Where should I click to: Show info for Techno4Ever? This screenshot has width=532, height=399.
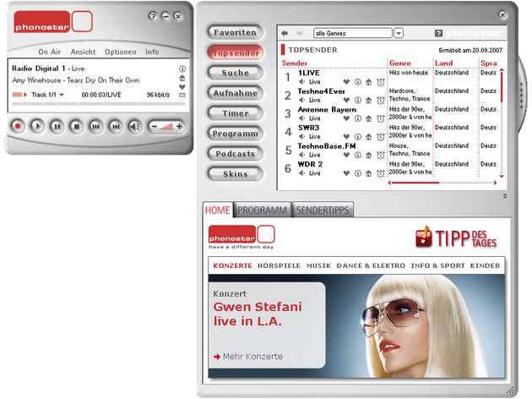tap(357, 101)
